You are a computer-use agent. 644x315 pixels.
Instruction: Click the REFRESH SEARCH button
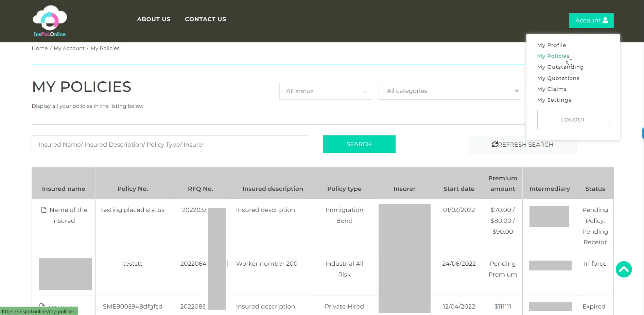523,145
